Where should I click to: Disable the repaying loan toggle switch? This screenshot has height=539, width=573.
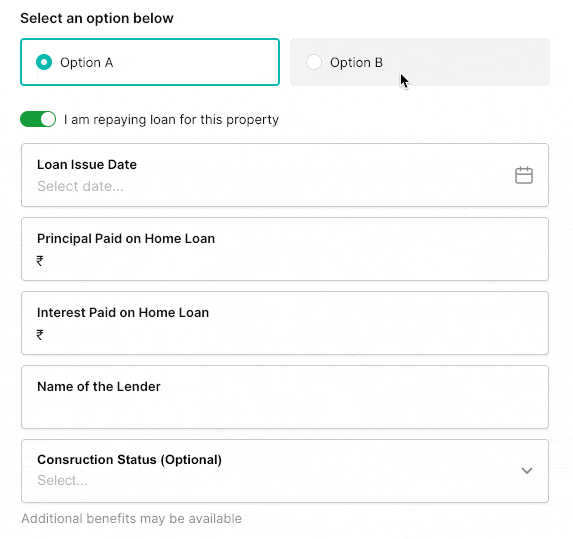click(38, 119)
